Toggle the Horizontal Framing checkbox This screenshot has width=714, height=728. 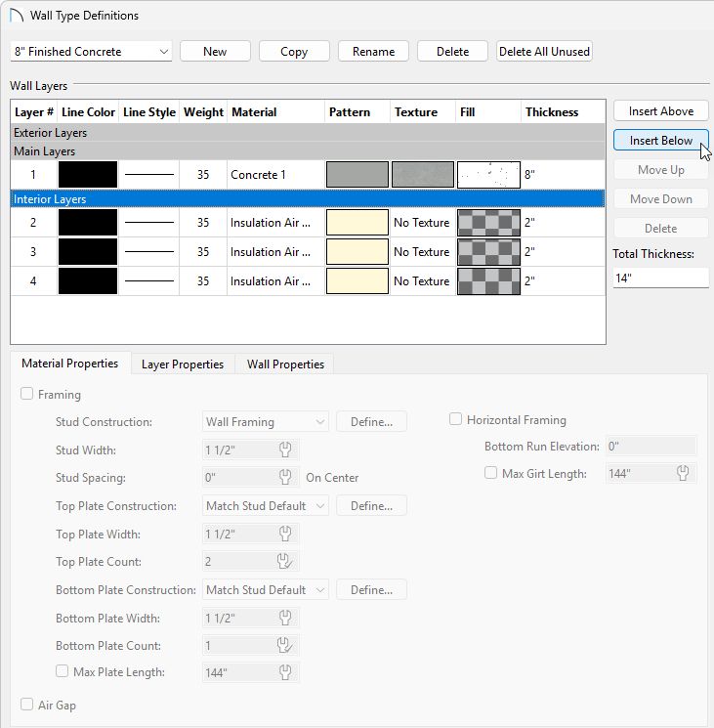(455, 419)
